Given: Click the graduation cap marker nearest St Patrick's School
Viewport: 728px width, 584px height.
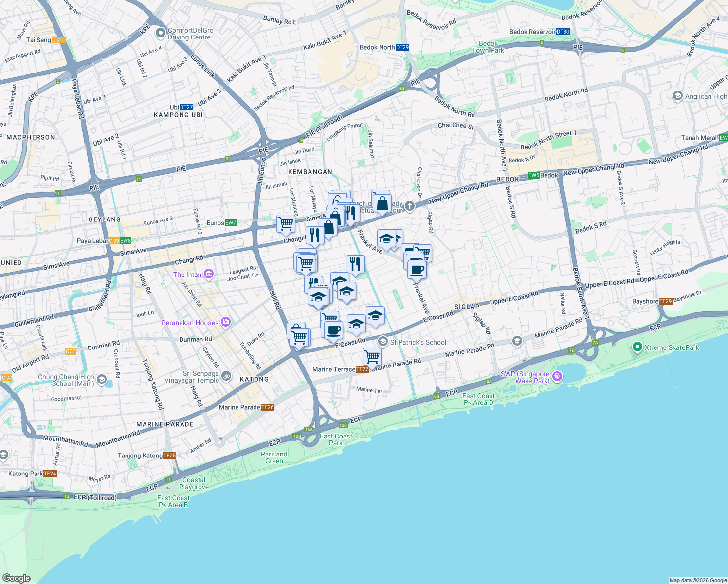Looking at the screenshot, I should tap(375, 316).
